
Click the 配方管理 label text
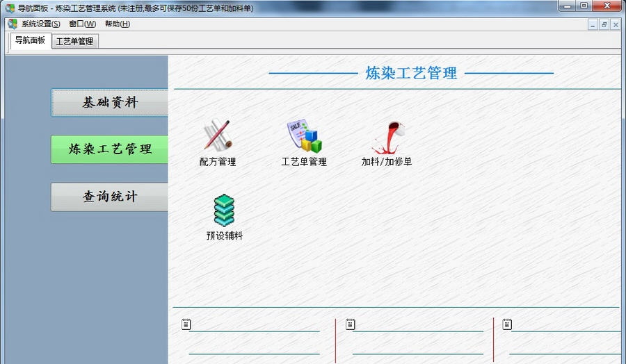click(x=218, y=161)
